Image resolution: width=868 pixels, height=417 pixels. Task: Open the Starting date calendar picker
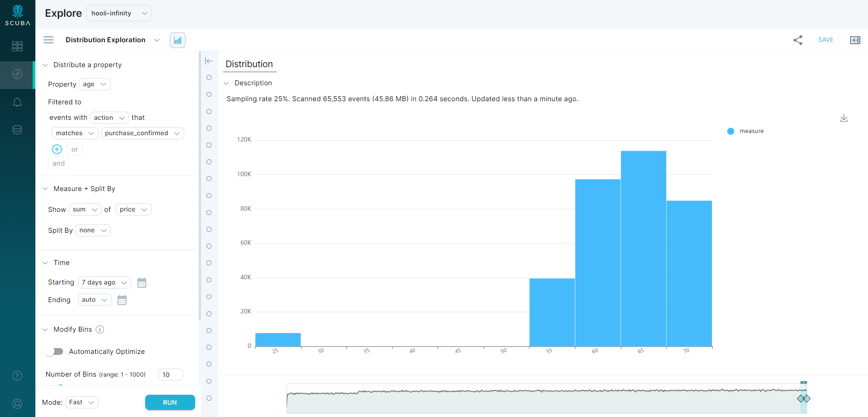(142, 283)
